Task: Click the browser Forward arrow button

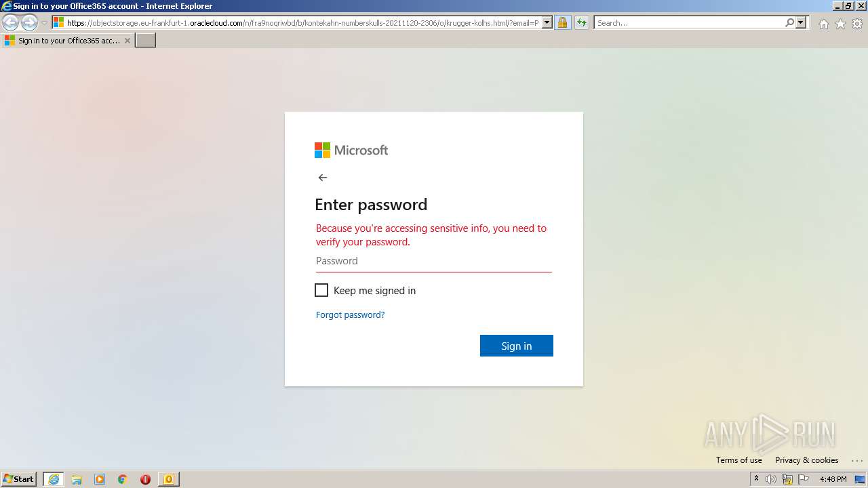Action: point(29,23)
